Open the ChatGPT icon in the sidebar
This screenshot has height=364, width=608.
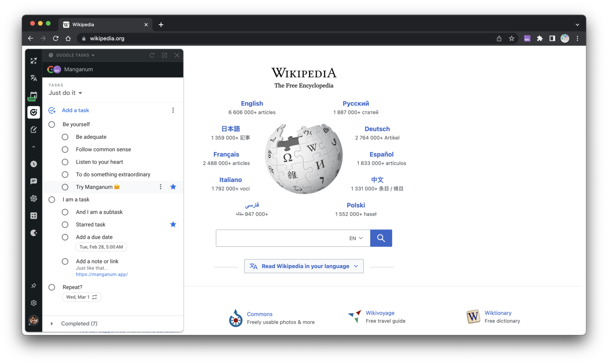[33, 198]
